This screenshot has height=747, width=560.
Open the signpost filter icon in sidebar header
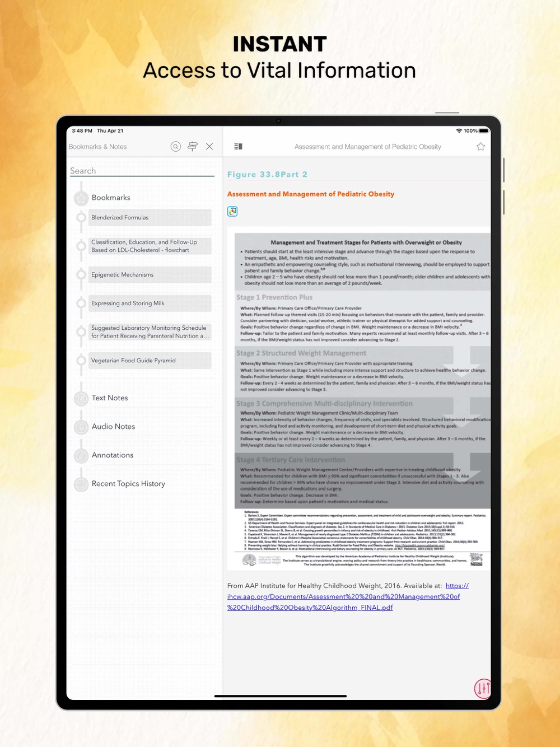click(x=193, y=147)
